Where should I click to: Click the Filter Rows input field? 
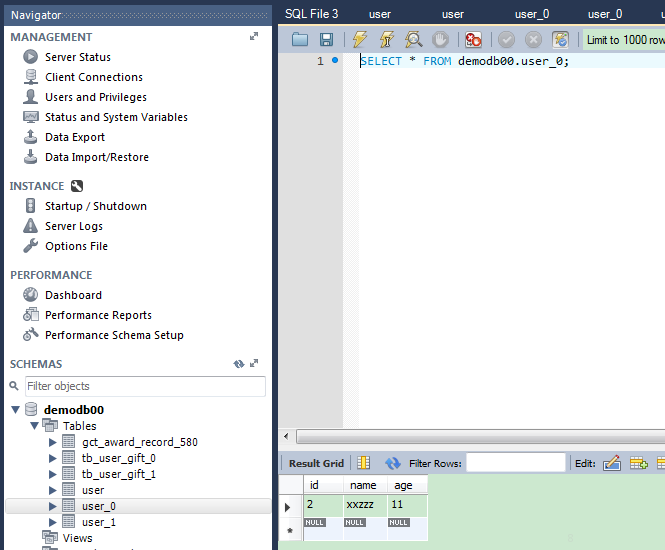coord(516,463)
